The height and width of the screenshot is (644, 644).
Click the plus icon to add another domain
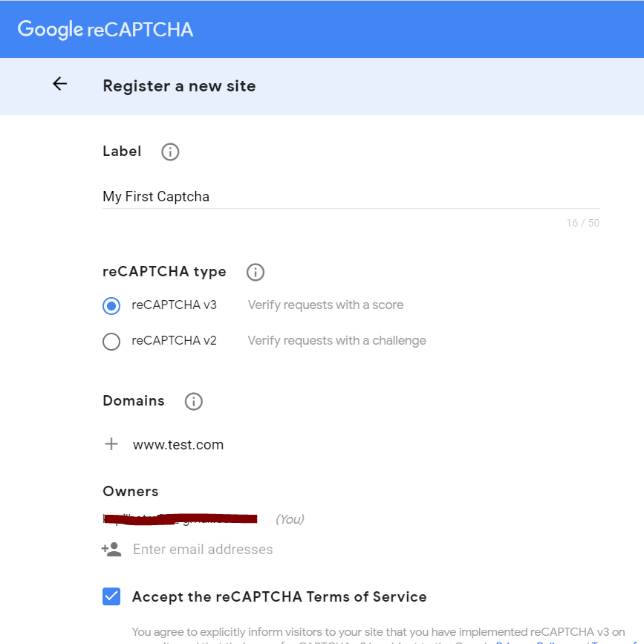pos(111,444)
